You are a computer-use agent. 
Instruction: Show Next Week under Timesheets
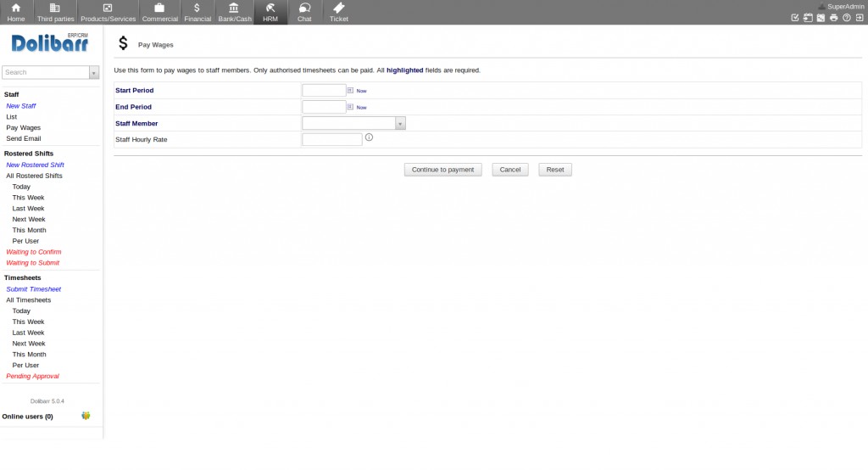point(29,344)
